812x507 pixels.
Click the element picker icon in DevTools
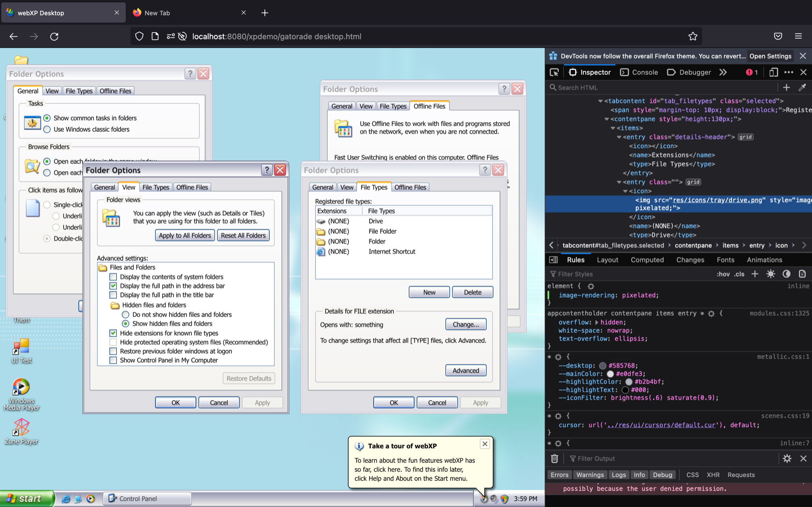[x=554, y=72]
